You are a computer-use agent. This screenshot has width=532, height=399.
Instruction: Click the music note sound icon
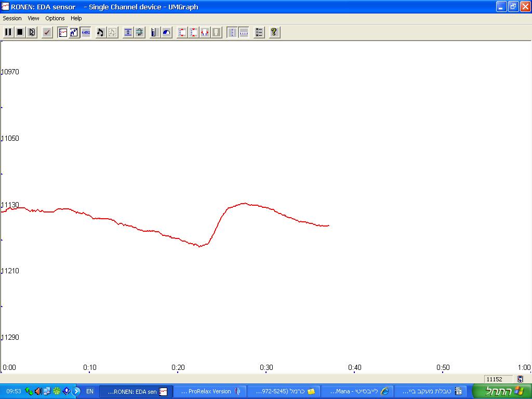click(100, 32)
